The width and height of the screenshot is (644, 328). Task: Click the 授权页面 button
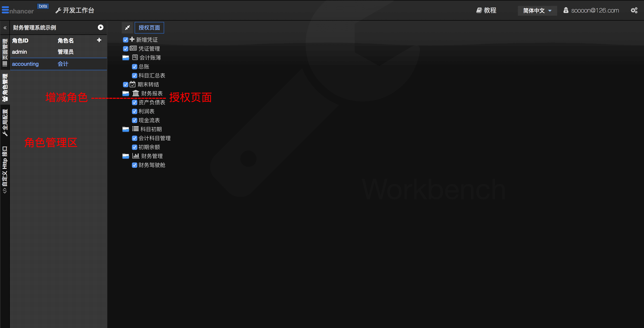tap(149, 28)
